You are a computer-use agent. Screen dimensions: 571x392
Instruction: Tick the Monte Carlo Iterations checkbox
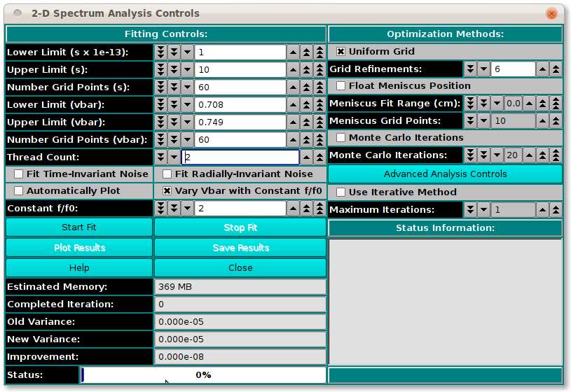340,138
